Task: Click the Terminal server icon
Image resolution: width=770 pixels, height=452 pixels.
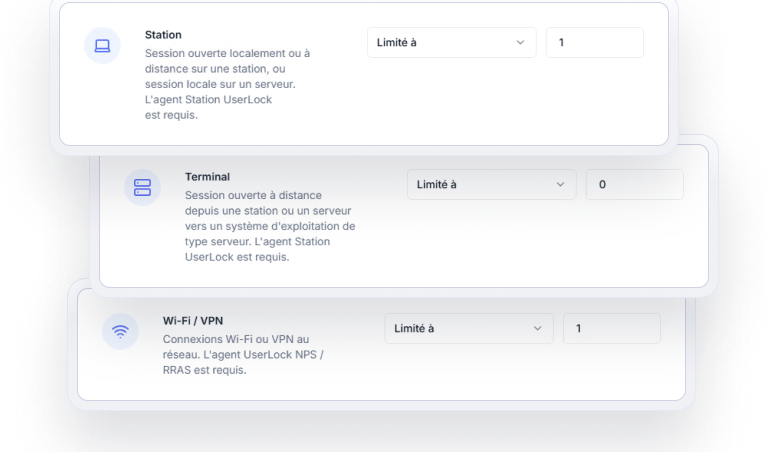Action: [x=142, y=187]
